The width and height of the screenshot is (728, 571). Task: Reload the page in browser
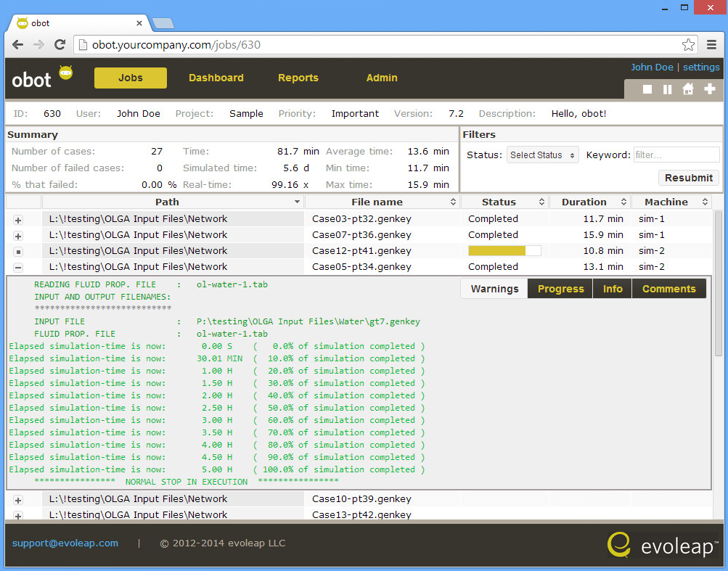60,45
